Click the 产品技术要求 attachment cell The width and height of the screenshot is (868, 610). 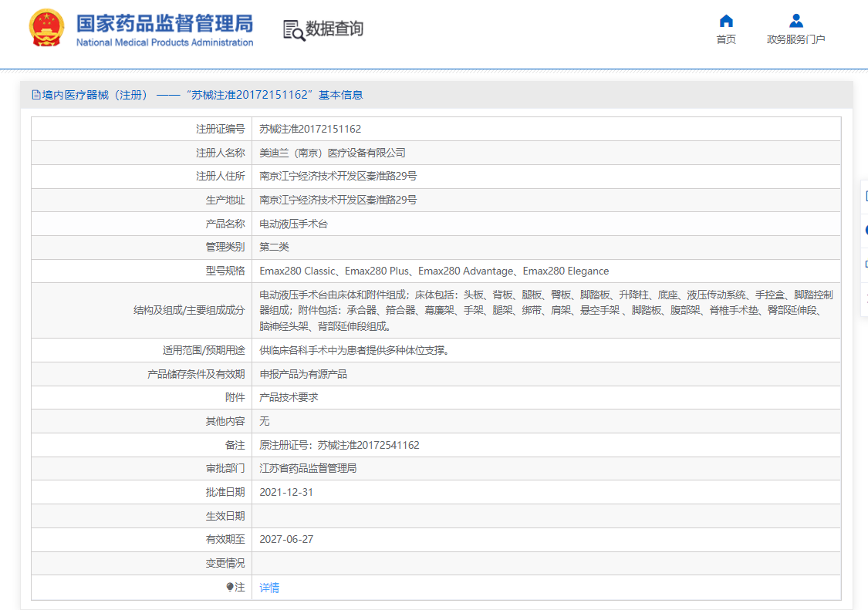(x=289, y=397)
